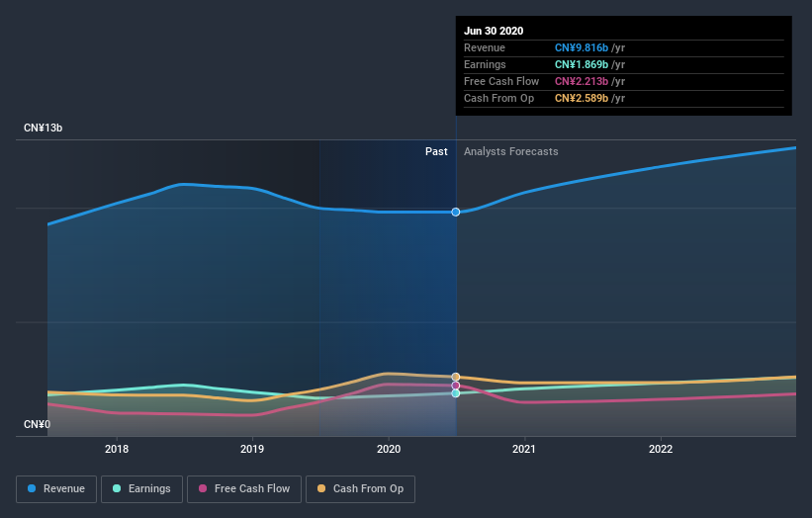Click the 2019 x-axis label
812x518 pixels.
click(x=252, y=449)
